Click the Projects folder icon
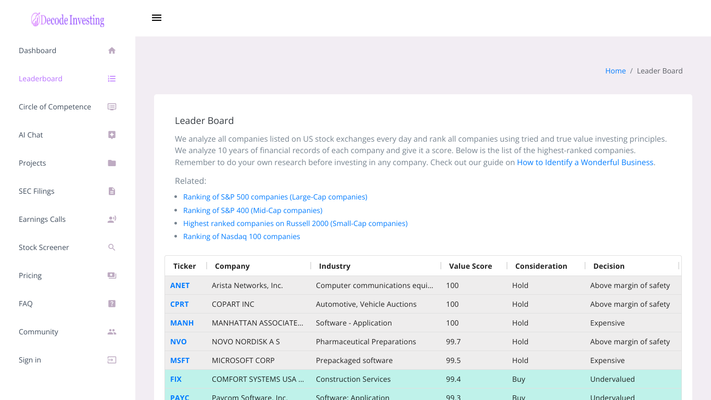Viewport: 711px width, 400px height. click(112, 163)
